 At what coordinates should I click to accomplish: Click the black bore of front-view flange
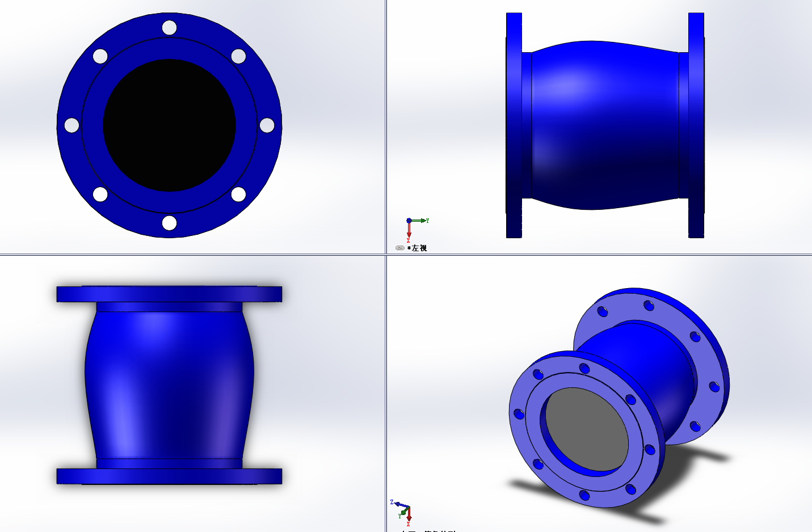click(x=169, y=125)
